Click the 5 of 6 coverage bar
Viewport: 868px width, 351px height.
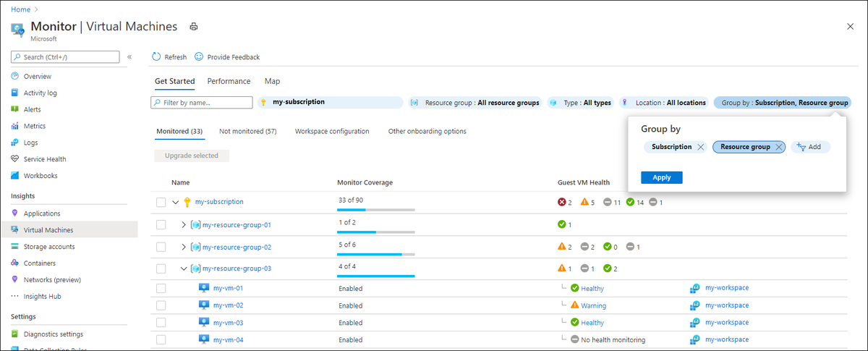pos(376,255)
